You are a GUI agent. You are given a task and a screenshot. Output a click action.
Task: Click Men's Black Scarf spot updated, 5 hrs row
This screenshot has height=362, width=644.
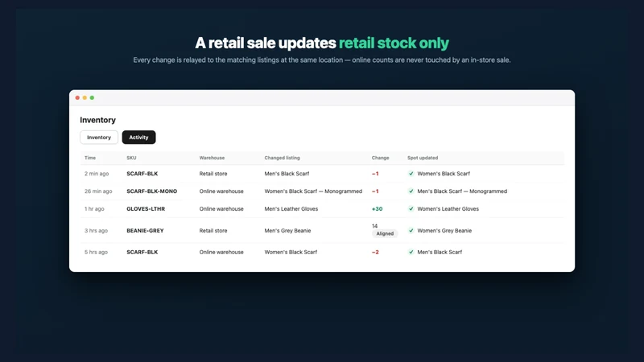[x=440, y=252]
